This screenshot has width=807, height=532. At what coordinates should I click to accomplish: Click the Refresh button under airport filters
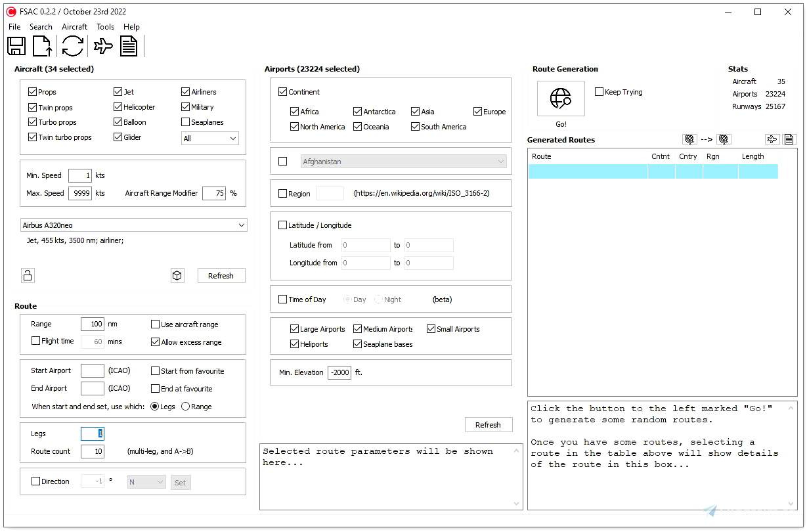[489, 424]
